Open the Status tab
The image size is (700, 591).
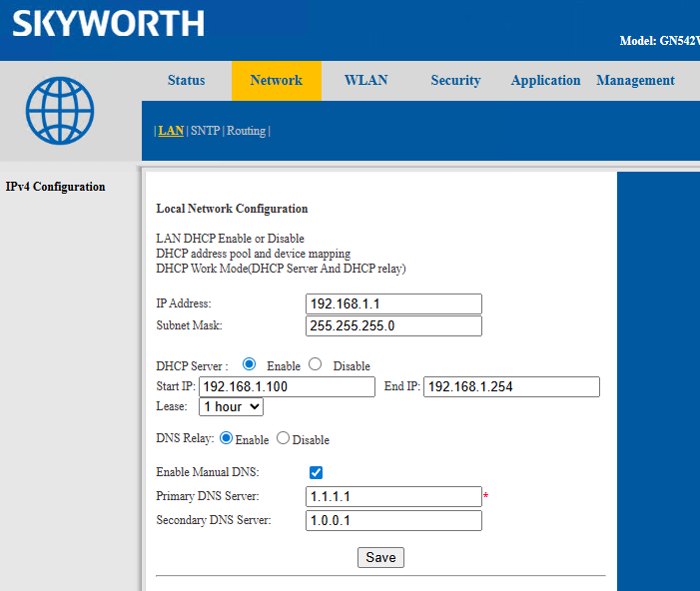[186, 81]
